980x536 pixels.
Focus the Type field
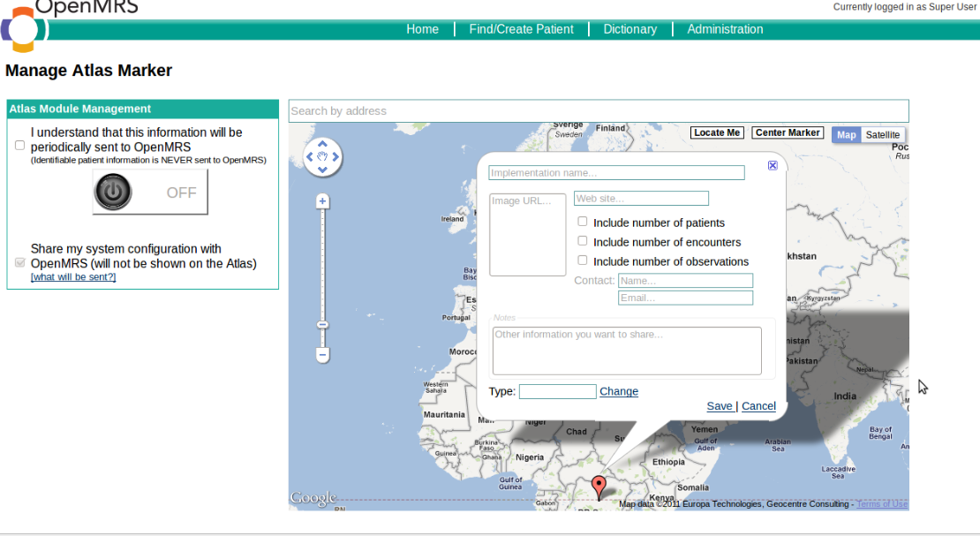557,391
